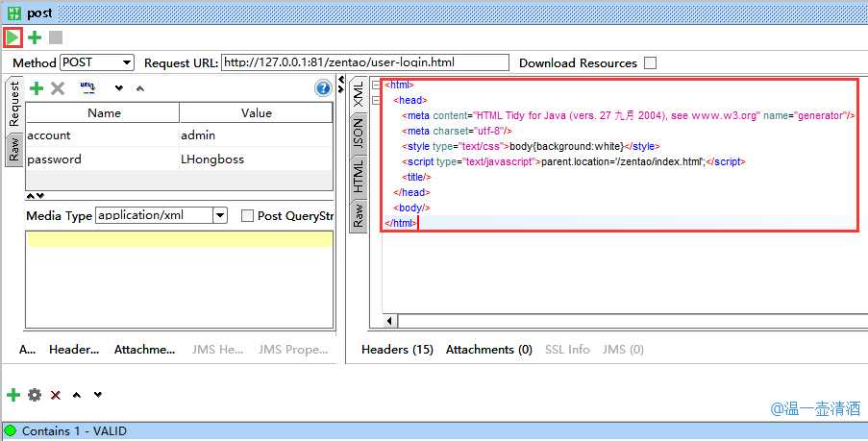Open parameters help question mark icon
Image resolution: width=868 pixels, height=441 pixels.
(323, 88)
